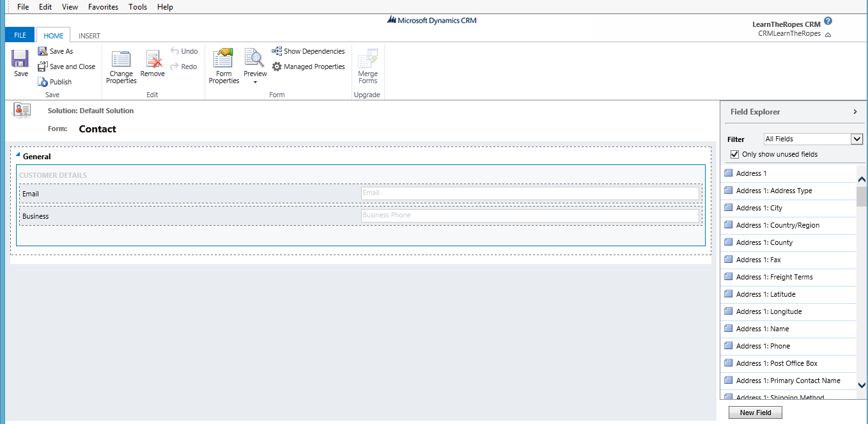Click the Remove icon to delete a field
This screenshot has height=424, width=868.
[152, 62]
